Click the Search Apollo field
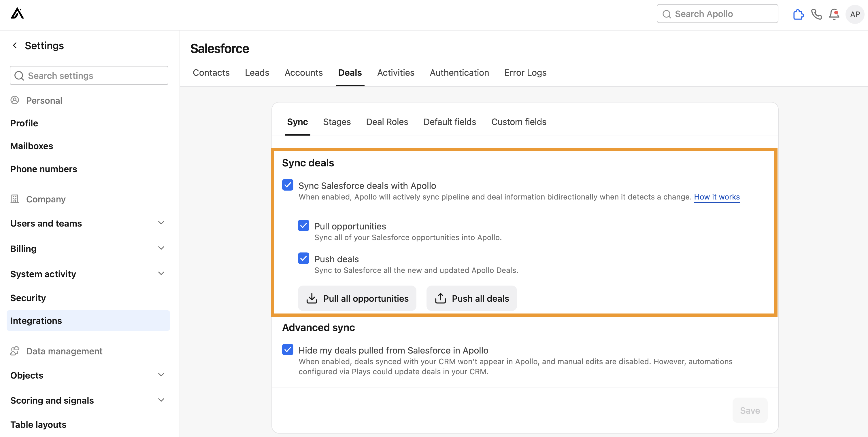This screenshot has width=868, height=437. tap(717, 14)
